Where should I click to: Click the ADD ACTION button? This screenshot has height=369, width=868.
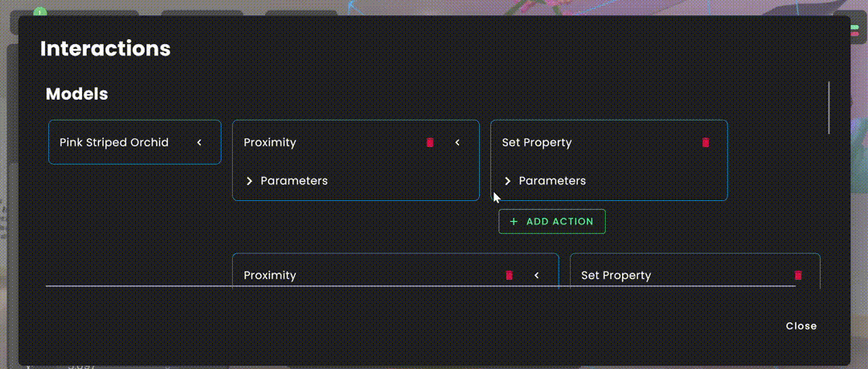point(552,222)
